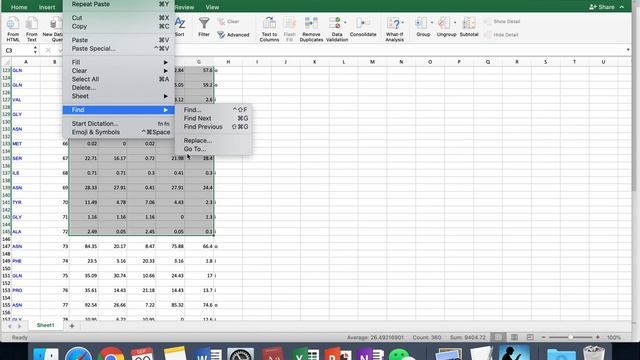The width and height of the screenshot is (640, 360).
Task: Click the Share button
Action: pyautogui.click(x=602, y=7)
